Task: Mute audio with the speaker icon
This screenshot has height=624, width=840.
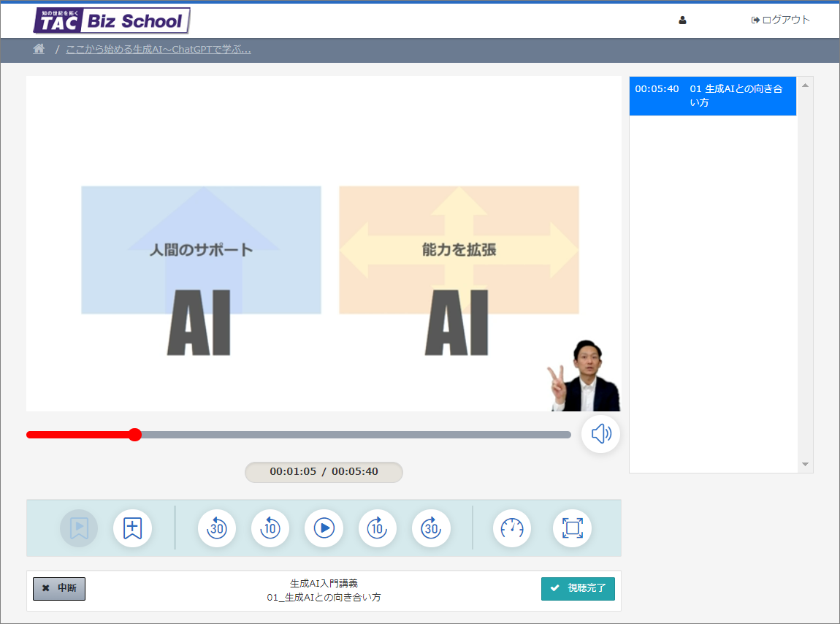Action: point(600,435)
